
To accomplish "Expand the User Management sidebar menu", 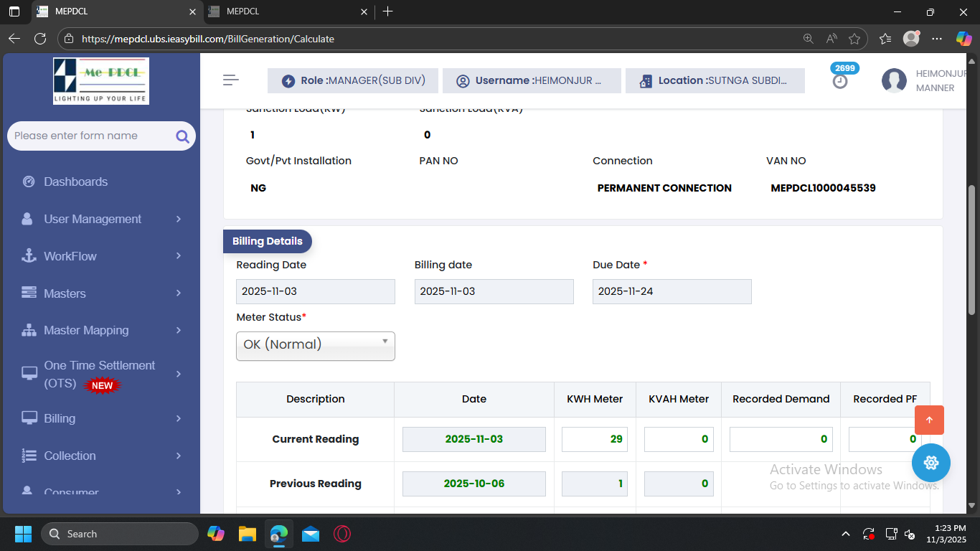I will point(102,219).
